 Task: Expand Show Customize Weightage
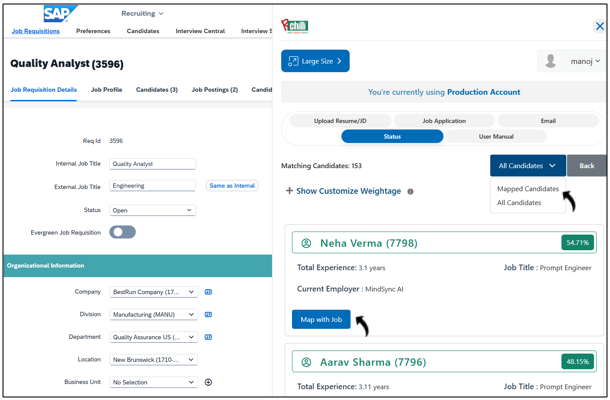click(343, 191)
